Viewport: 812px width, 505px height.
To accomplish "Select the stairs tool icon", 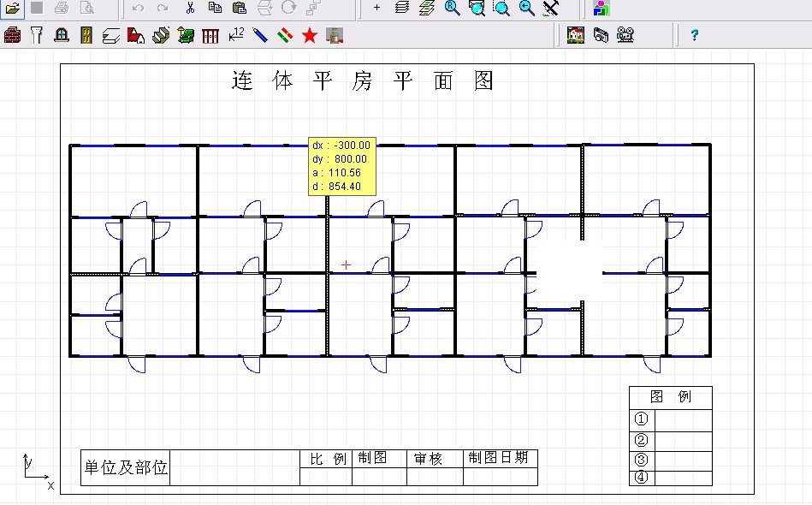I will tap(161, 35).
